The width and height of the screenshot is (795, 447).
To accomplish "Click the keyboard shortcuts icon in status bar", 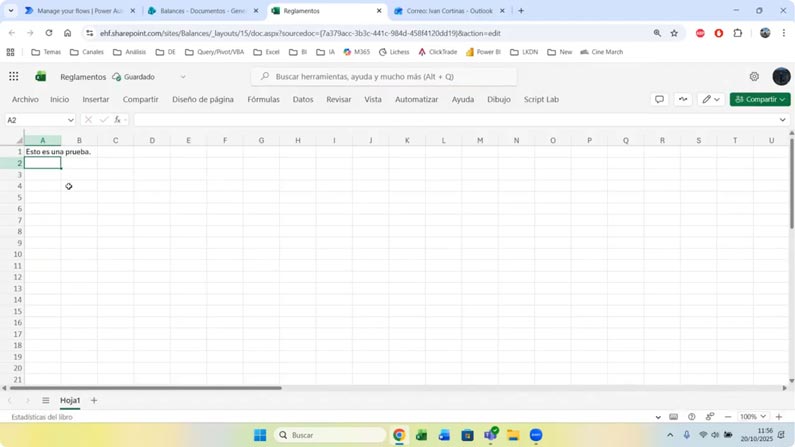I will (673, 417).
